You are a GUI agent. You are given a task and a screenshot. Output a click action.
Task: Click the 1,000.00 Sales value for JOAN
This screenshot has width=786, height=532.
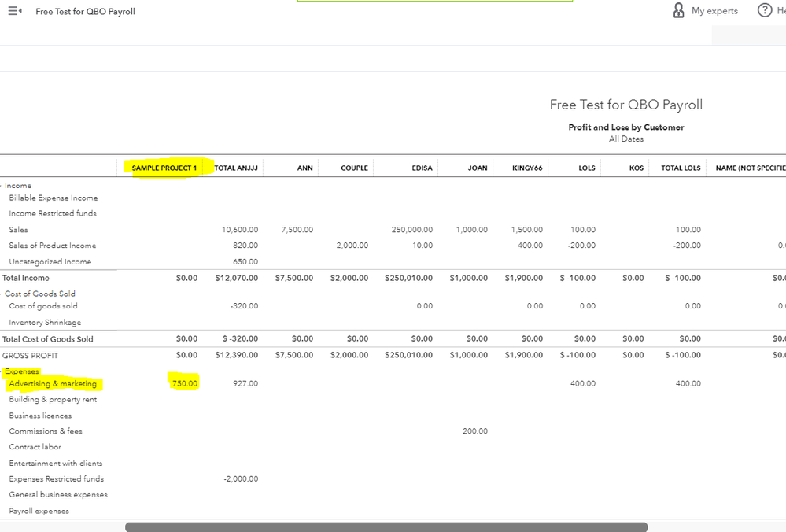pyautogui.click(x=472, y=230)
